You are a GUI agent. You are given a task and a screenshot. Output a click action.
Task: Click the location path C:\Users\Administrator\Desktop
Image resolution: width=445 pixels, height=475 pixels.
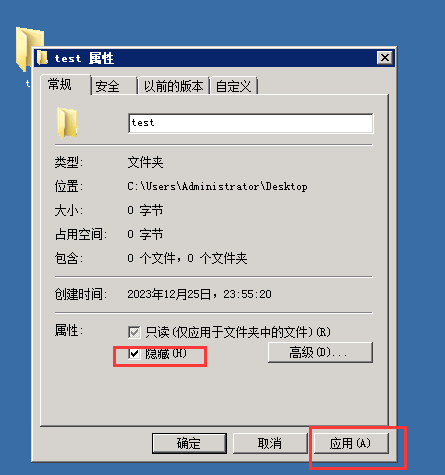(217, 186)
